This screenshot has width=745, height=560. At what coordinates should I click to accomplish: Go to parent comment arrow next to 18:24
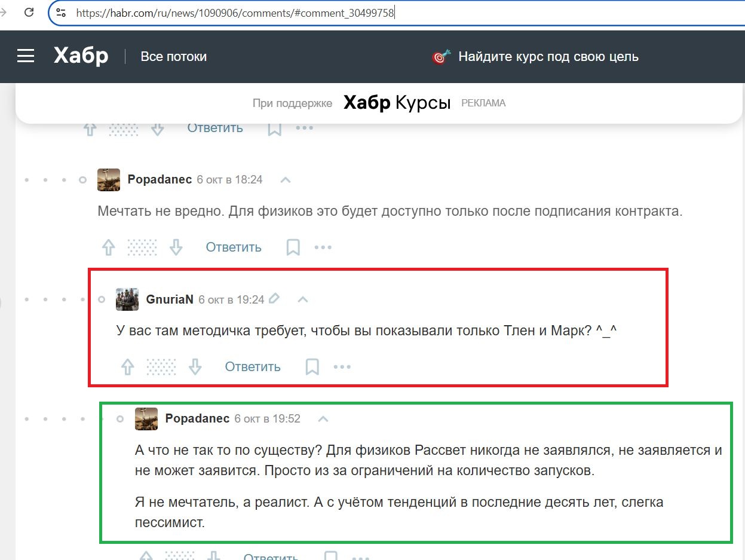tap(286, 179)
